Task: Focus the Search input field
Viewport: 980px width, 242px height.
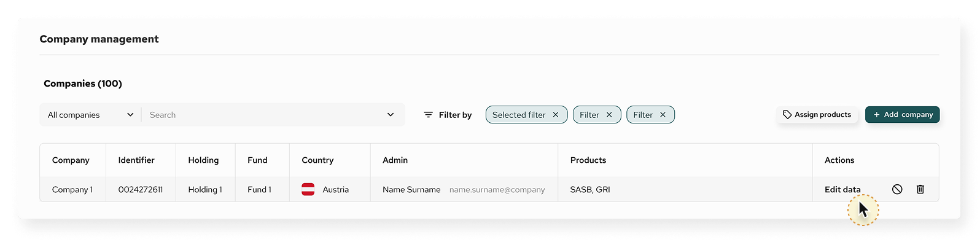Action: click(x=264, y=115)
